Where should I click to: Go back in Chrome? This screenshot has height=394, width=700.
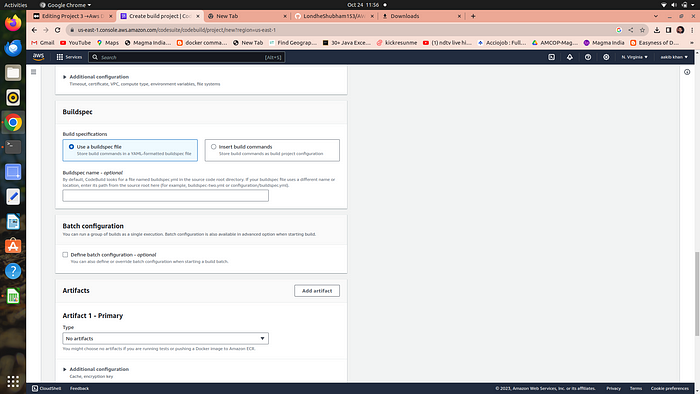[x=34, y=30]
